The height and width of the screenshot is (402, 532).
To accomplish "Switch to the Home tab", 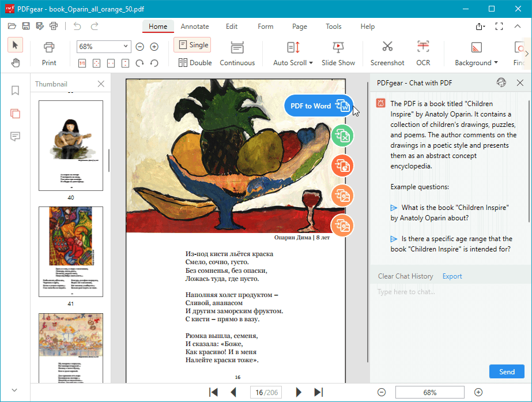I will (x=158, y=27).
